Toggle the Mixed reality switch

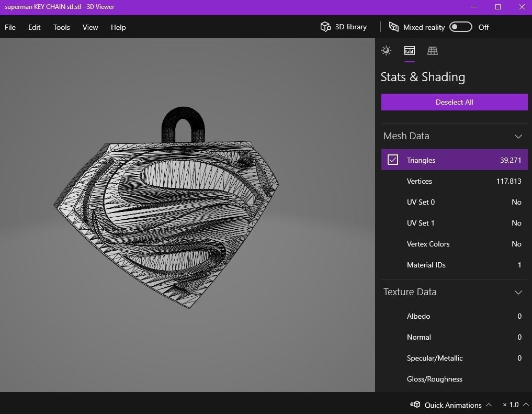point(460,27)
